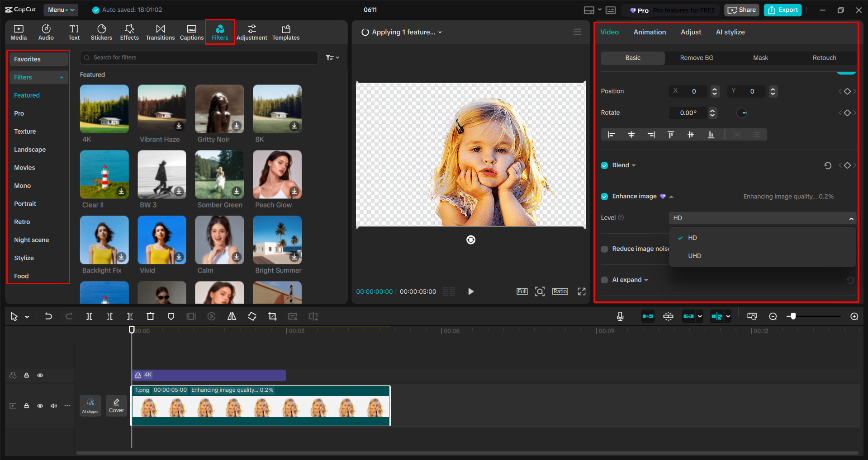Click the Mirror icon in the timeline toolbar
Viewport: 868px width, 460px height.
[232, 316]
